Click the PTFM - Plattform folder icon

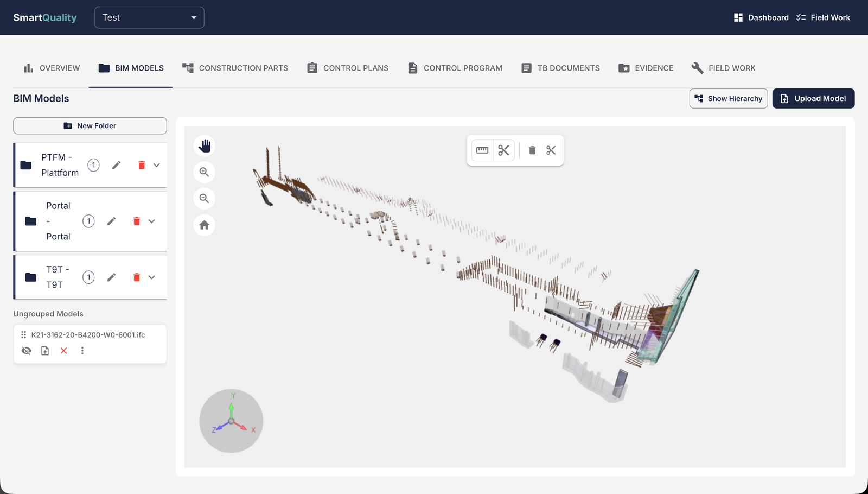[x=26, y=165]
